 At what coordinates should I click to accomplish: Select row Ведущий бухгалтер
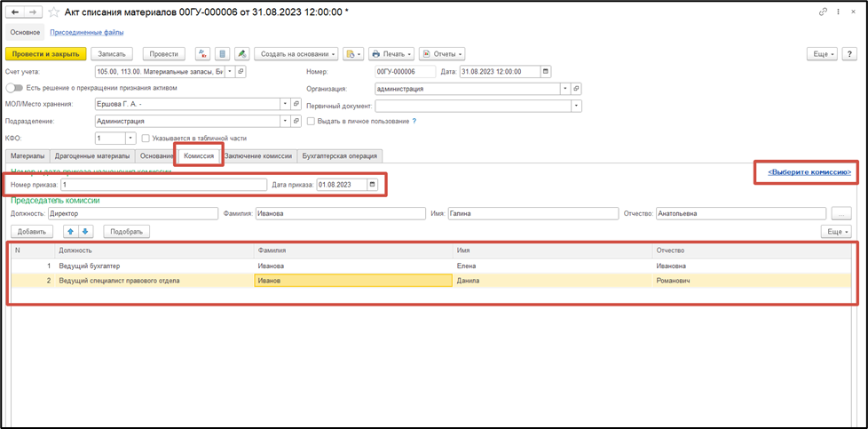point(430,266)
